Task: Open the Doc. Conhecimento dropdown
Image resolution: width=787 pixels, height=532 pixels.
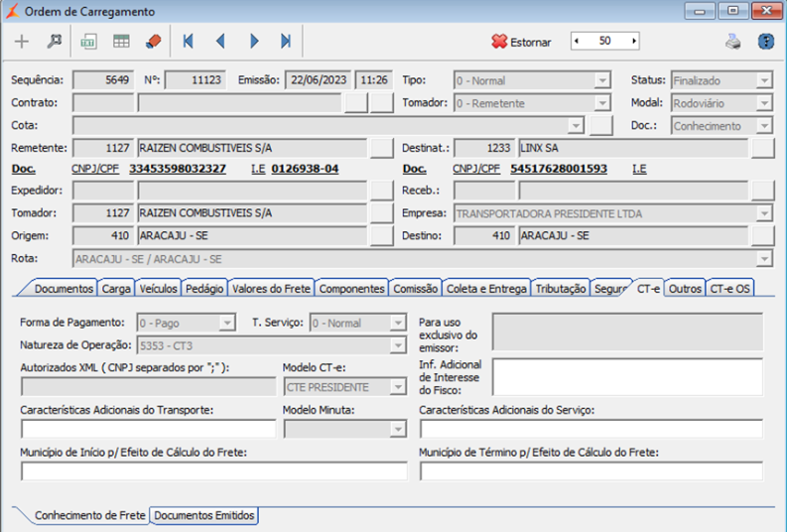Action: (764, 125)
